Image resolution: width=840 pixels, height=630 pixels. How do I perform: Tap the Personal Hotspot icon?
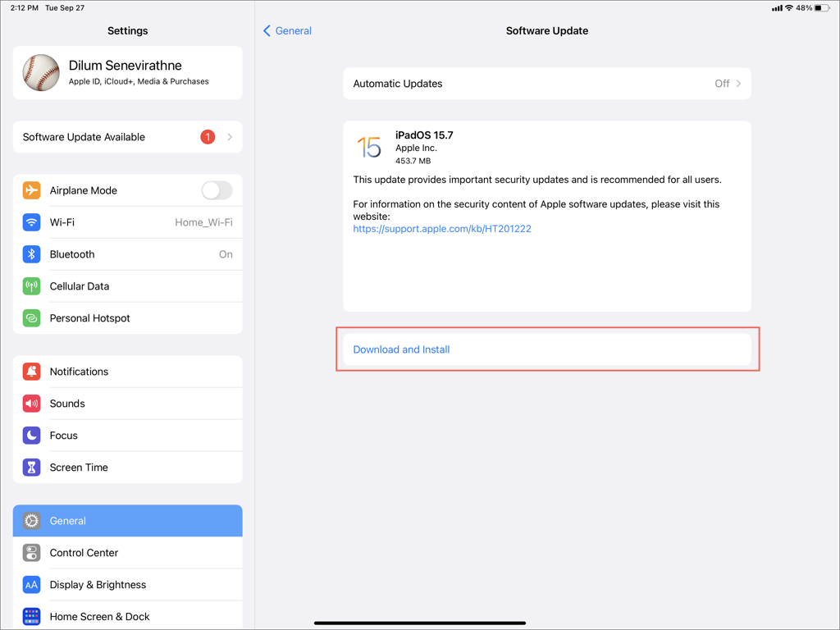coord(31,318)
